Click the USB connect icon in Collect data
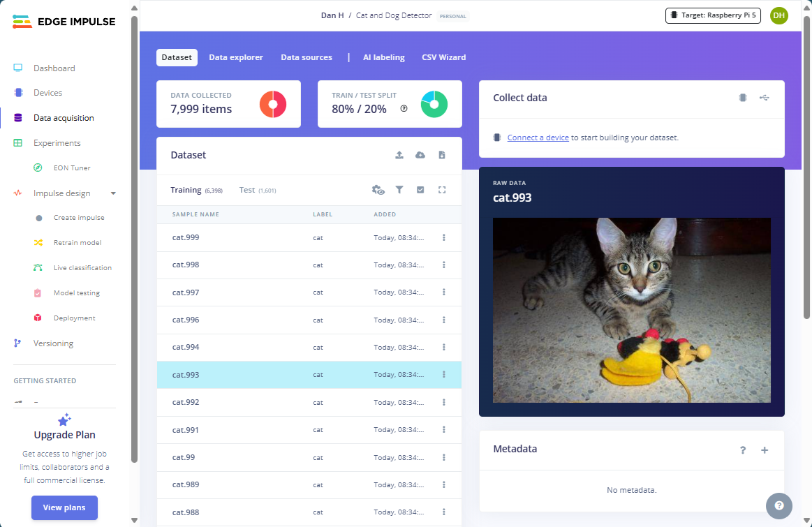Viewport: 812px width, 527px height. pos(765,98)
